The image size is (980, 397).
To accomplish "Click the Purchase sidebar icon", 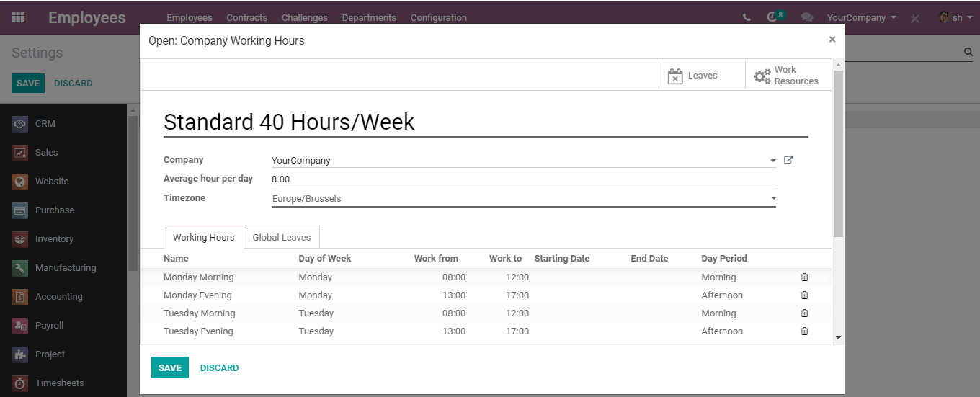I will (x=20, y=210).
